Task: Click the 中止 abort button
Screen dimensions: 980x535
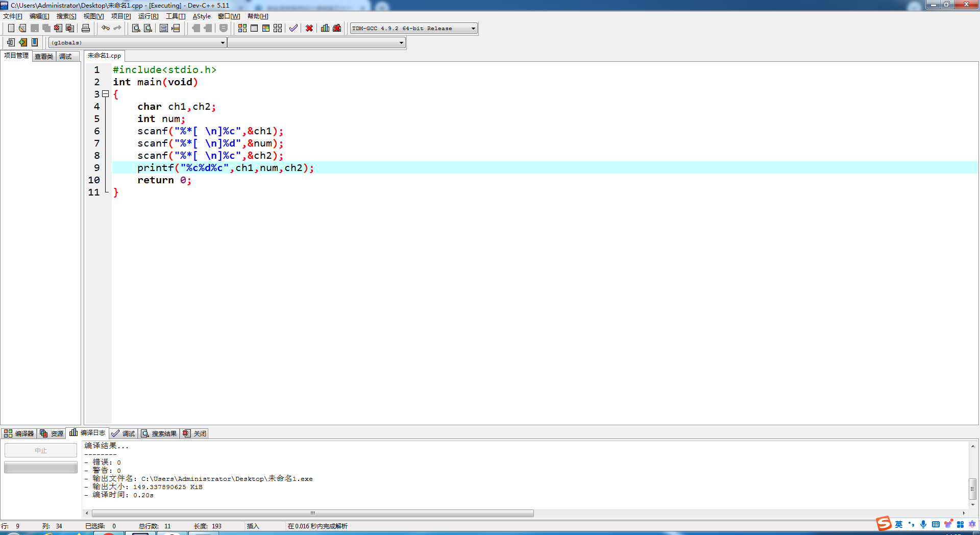Action: coord(41,450)
